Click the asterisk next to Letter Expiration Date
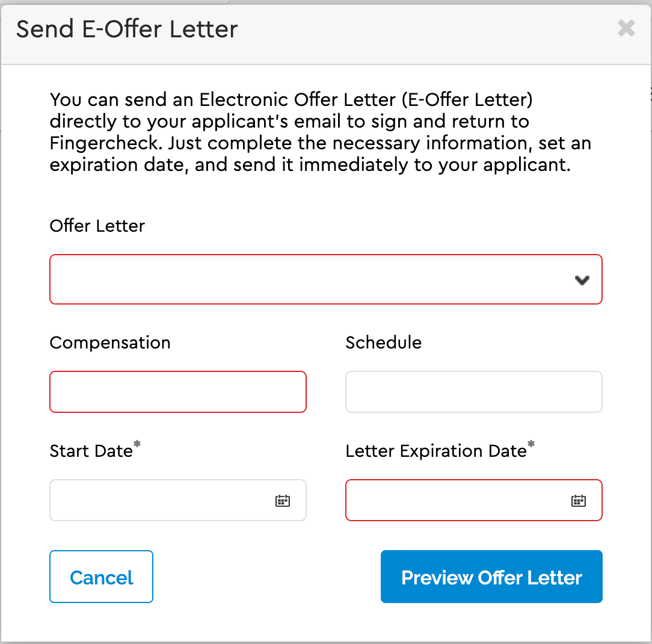The width and height of the screenshot is (652, 644). (x=531, y=445)
